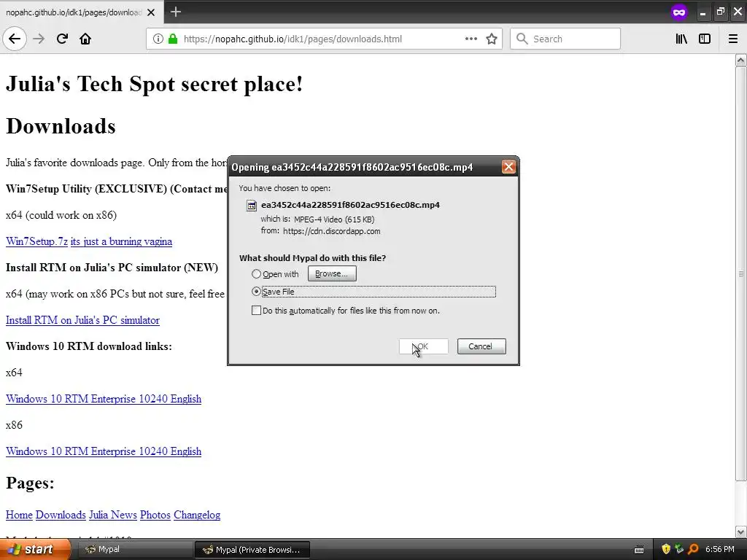Click the page scrollbar down arrow

(740, 532)
